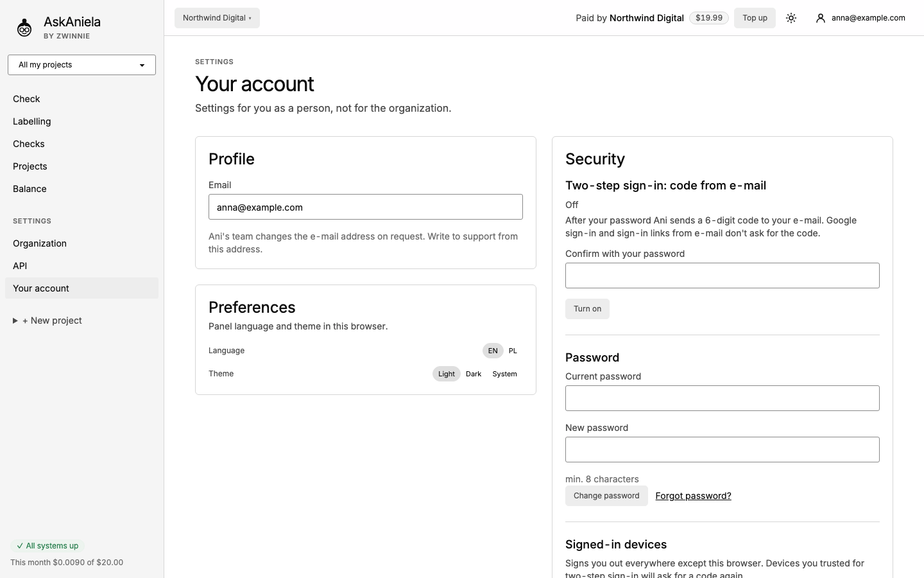Click the user profile icon beside anna@example.com

pos(820,18)
